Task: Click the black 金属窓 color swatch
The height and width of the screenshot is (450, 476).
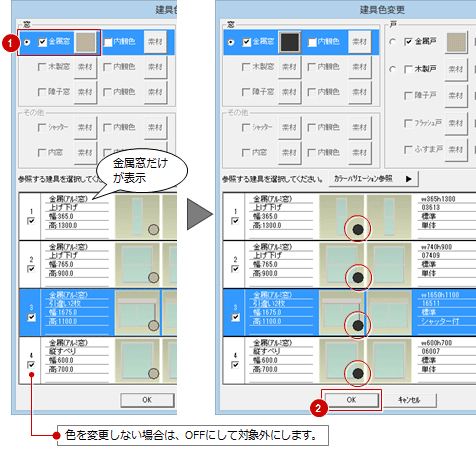Action: pyautogui.click(x=290, y=42)
